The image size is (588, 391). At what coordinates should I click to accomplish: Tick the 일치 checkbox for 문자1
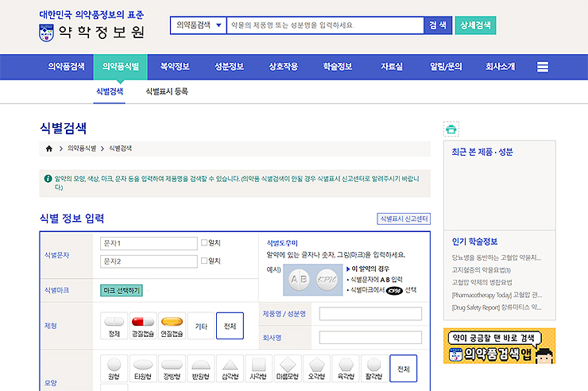pyautogui.click(x=204, y=242)
